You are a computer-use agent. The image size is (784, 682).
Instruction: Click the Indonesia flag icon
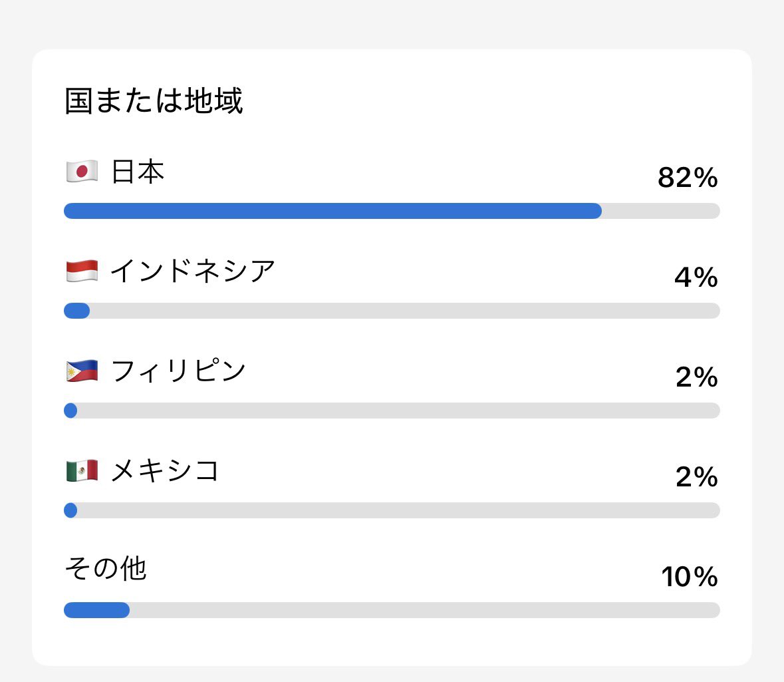coord(82,271)
